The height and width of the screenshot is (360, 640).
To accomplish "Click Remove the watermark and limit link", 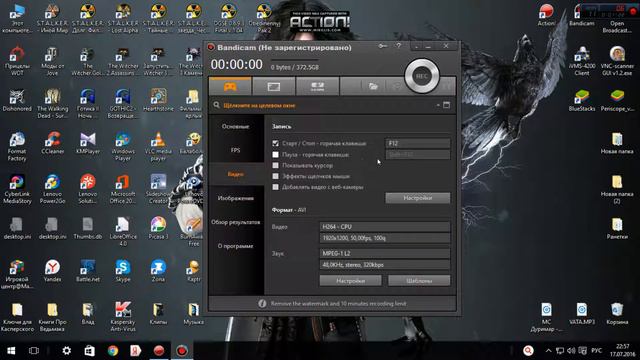I will [x=338, y=304].
